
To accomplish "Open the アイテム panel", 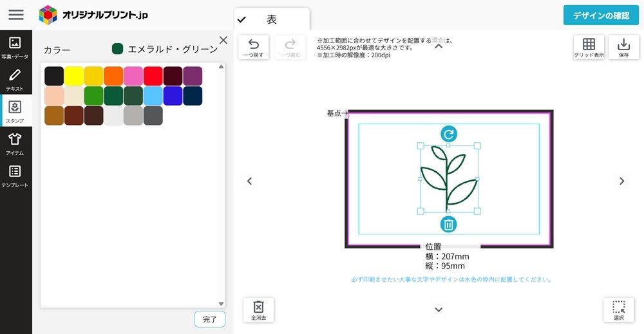I will (x=15, y=143).
